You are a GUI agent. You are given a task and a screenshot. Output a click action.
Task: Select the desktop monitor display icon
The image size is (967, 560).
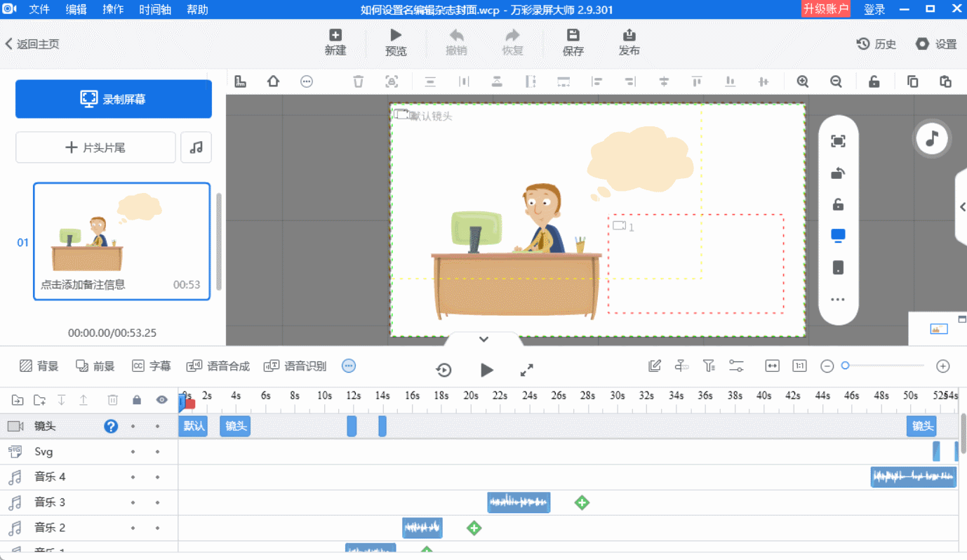point(838,236)
